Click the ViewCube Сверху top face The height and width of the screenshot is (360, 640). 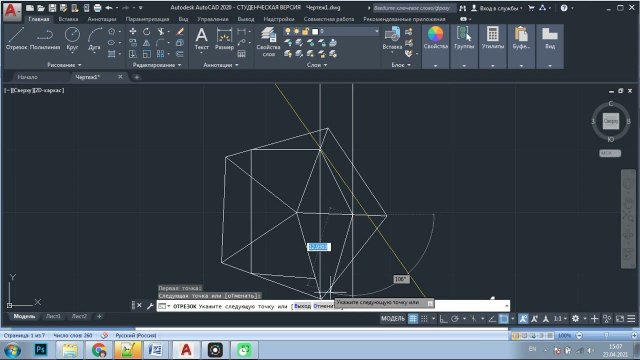tap(611, 121)
